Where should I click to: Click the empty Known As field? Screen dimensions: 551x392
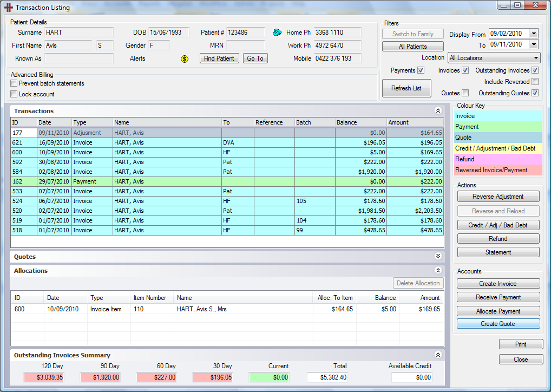[78, 58]
